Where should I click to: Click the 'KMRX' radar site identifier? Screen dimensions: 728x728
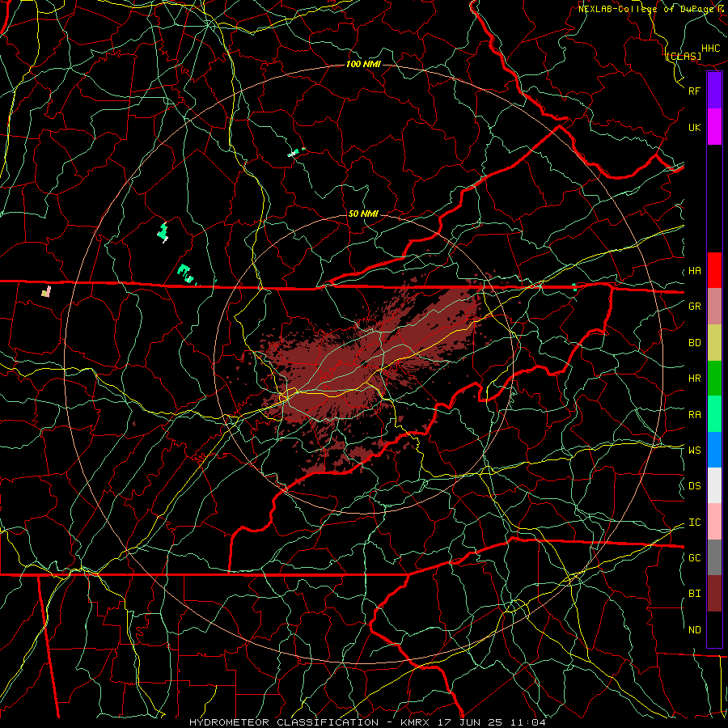click(413, 722)
